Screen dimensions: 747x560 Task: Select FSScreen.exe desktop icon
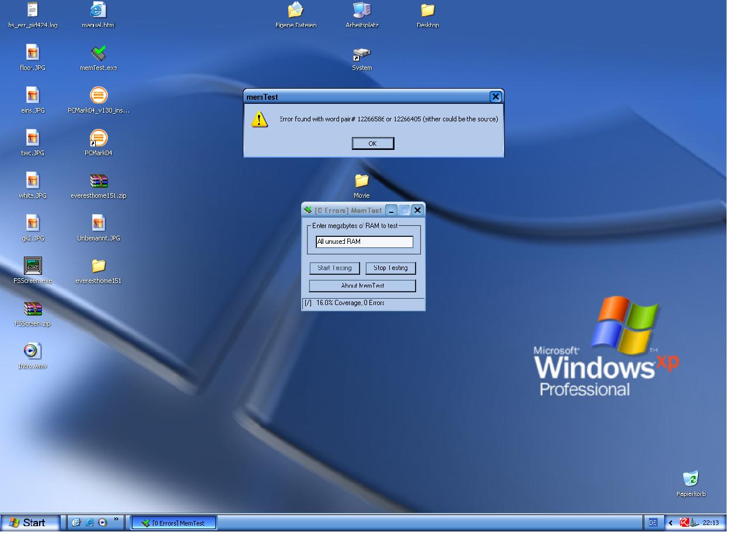(33, 271)
